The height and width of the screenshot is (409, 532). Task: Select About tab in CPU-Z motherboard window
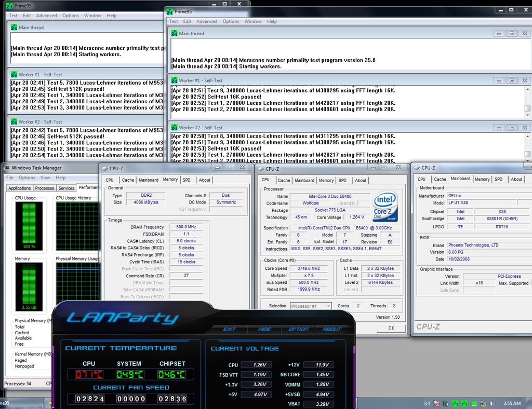point(516,179)
